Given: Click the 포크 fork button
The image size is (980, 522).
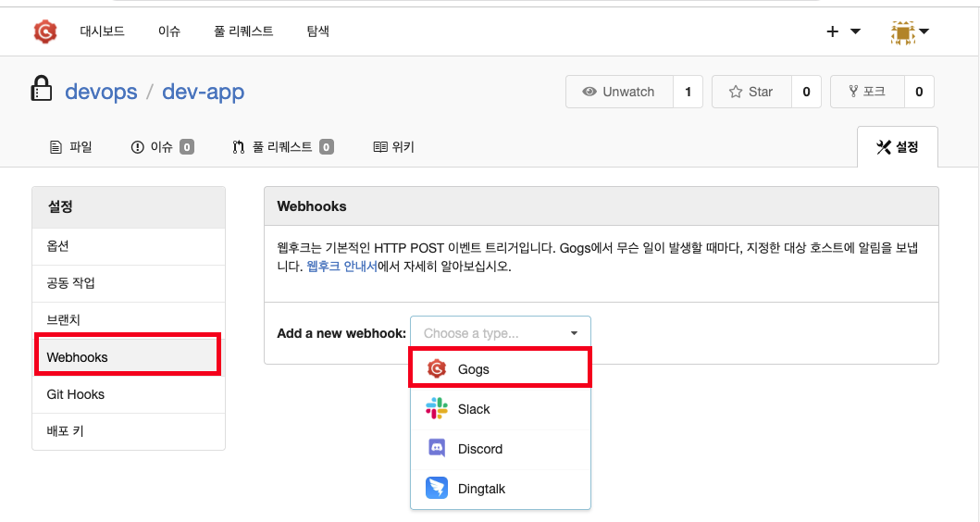Looking at the screenshot, I should click(867, 92).
